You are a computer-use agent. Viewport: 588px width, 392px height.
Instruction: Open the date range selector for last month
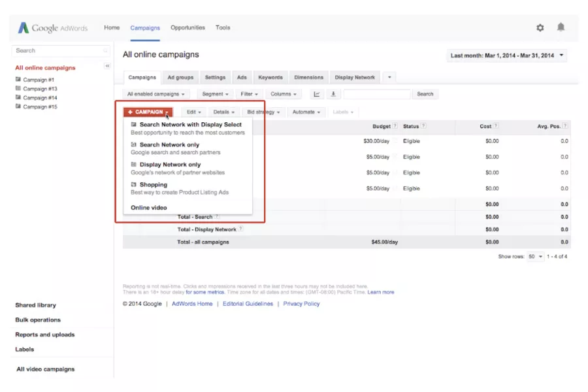(506, 56)
